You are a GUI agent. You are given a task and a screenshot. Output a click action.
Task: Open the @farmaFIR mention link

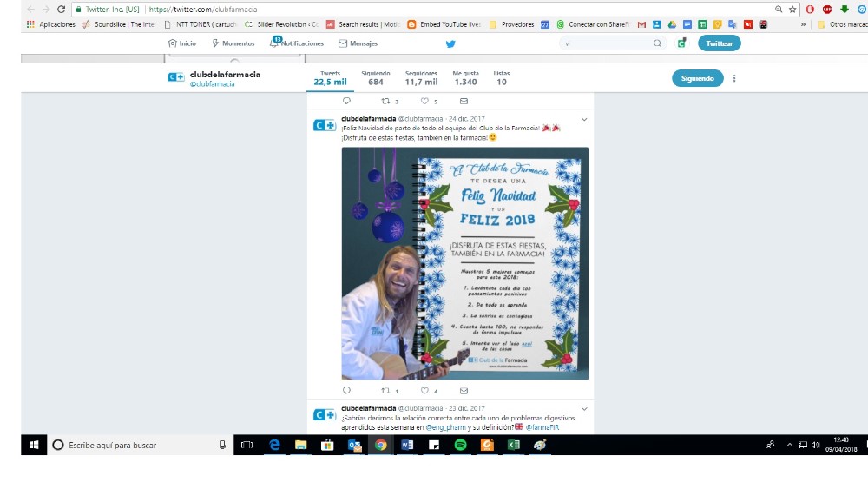point(542,427)
